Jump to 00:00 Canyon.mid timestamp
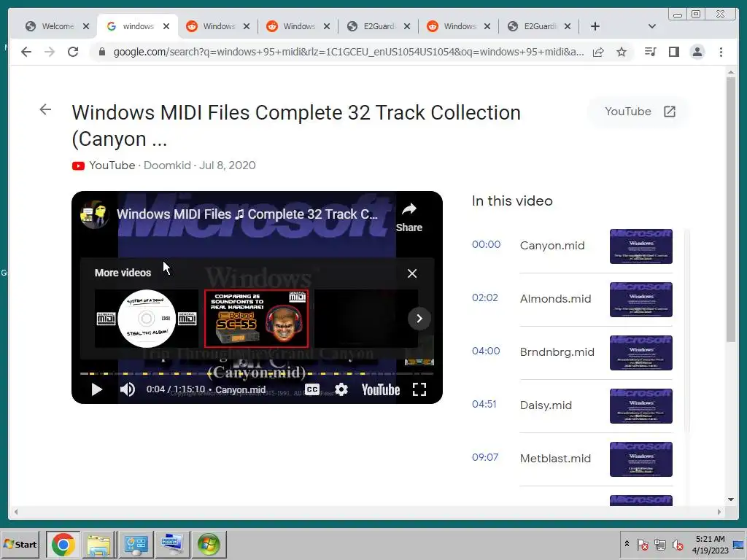The image size is (747, 560). click(x=486, y=244)
